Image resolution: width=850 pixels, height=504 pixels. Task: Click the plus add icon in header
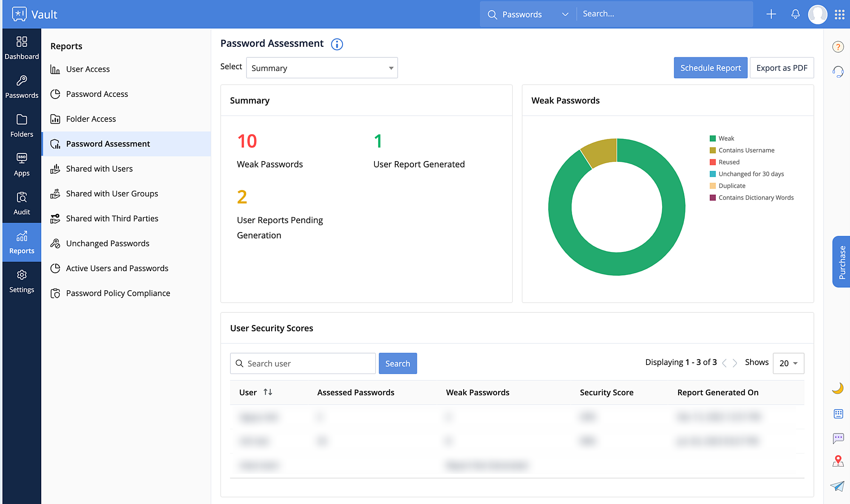click(x=771, y=14)
